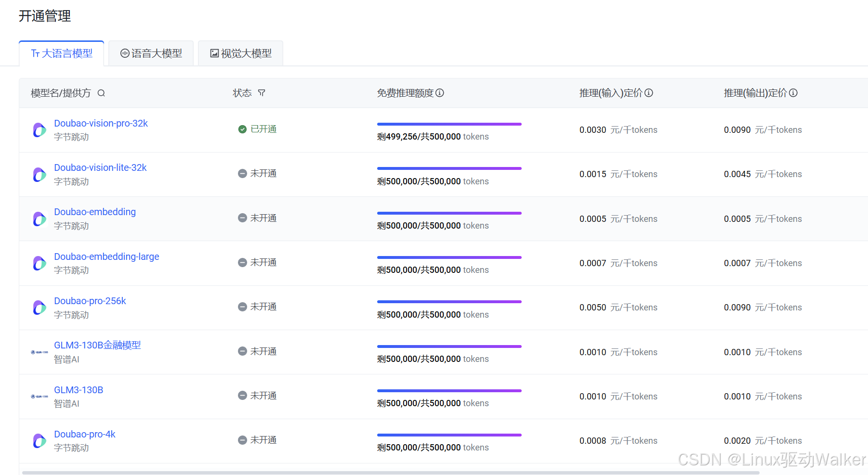Click 未开通 status icon for GLM3-130B row

(x=242, y=396)
